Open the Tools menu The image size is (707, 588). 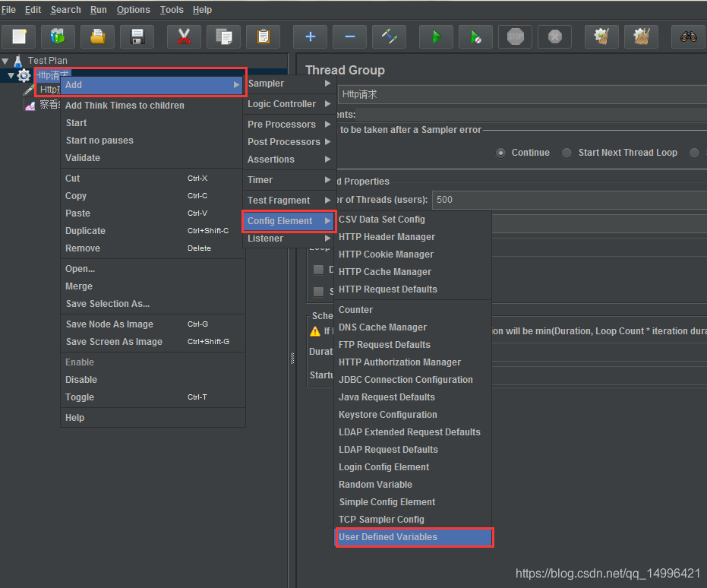(172, 9)
